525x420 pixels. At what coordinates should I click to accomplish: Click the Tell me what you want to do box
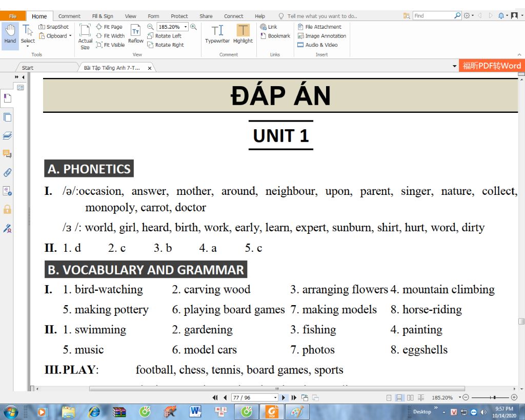318,16
